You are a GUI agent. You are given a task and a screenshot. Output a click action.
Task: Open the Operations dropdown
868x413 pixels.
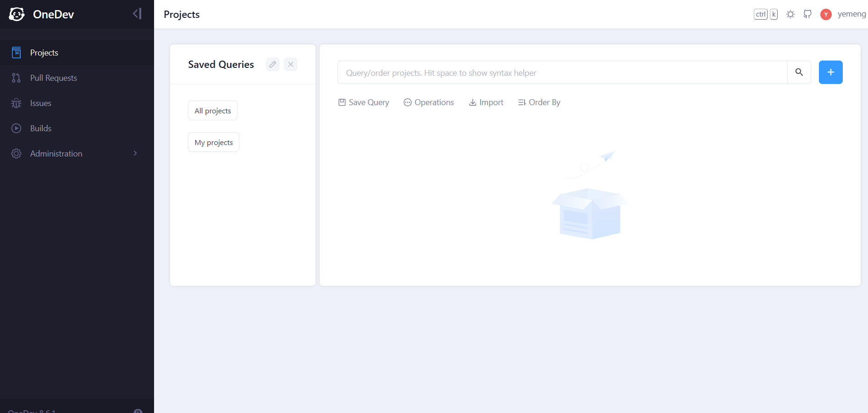click(x=429, y=102)
